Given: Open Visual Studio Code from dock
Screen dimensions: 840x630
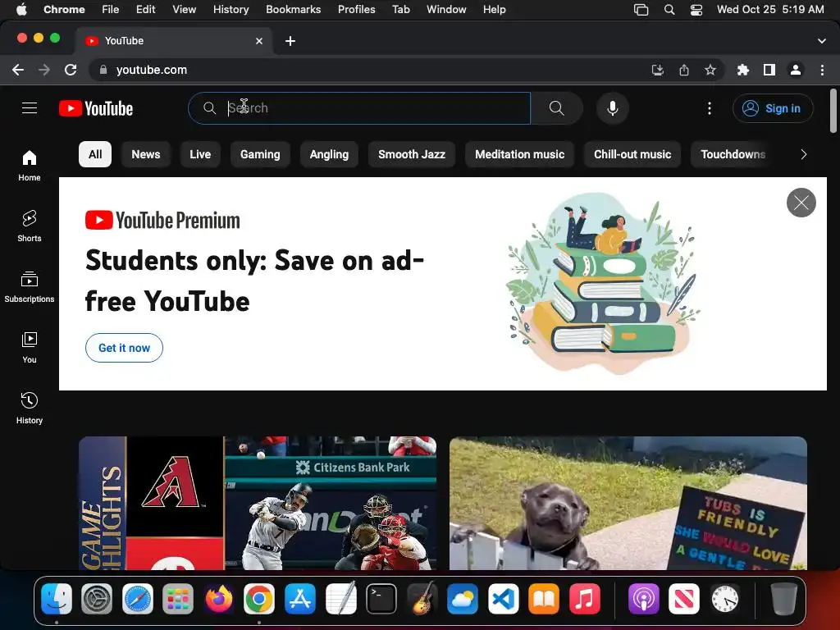Looking at the screenshot, I should tap(503, 598).
